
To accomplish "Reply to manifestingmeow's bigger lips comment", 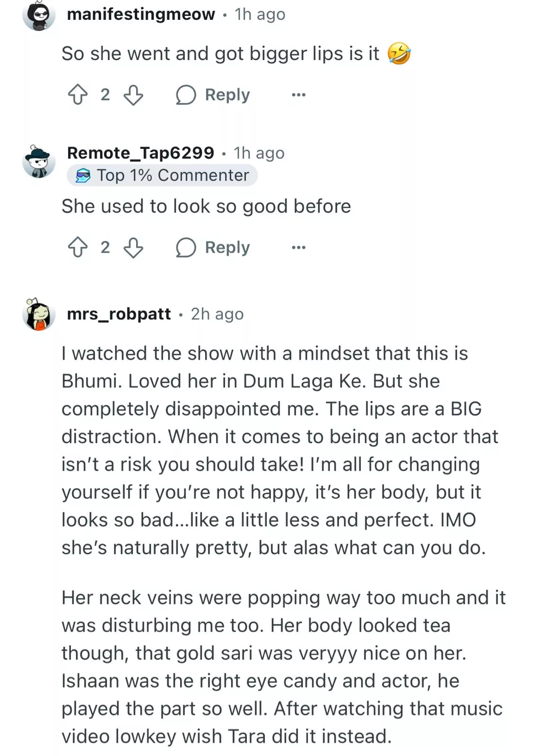I will pos(213,94).
